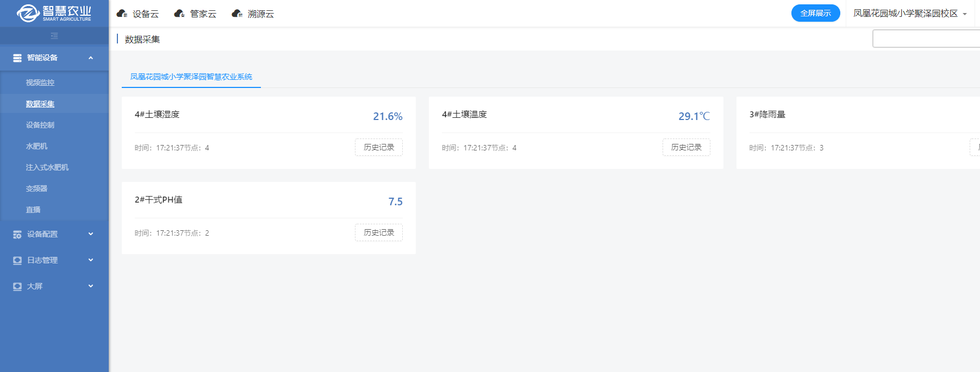Viewport: 980px width, 372px height.
Task: Click the 管家云 cloud icon
Action: tap(179, 14)
